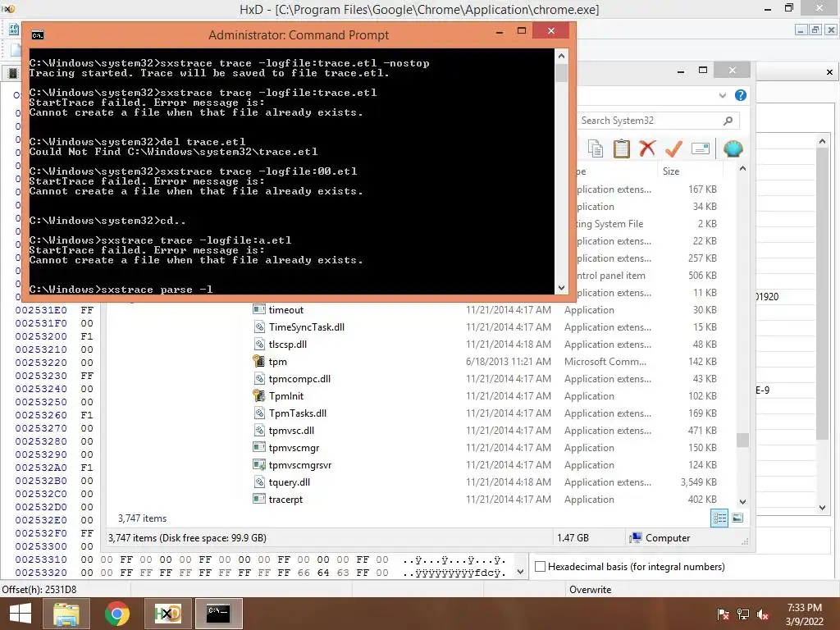The height and width of the screenshot is (630, 840).
Task: Select the TpmTasks.dll file
Action: pos(297,413)
